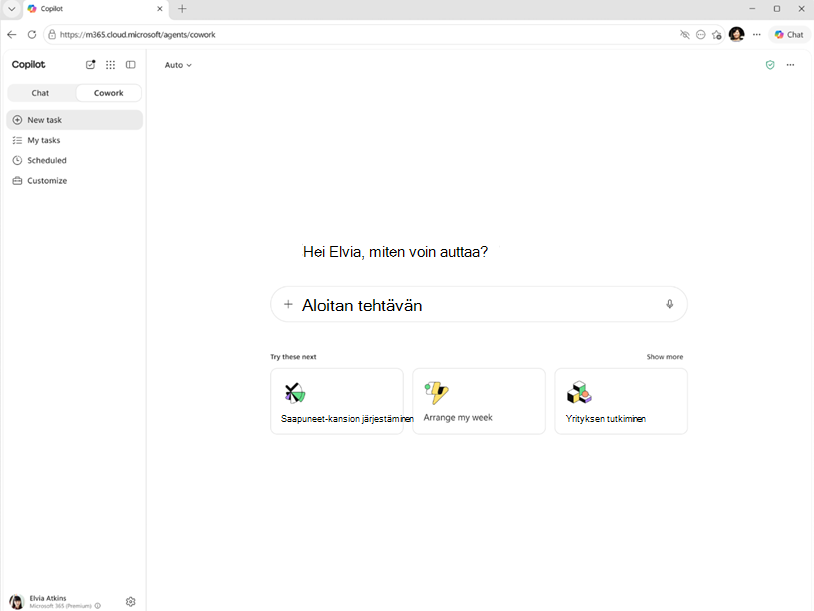Screen dimensions: 814x611
Task: Open the settings gear in the sidebar
Action: coord(131,601)
